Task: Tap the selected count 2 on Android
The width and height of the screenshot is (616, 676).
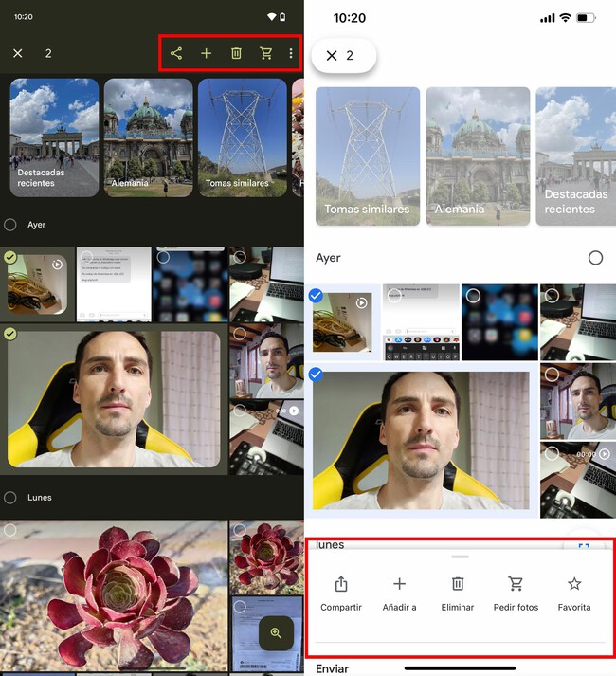Action: (x=48, y=53)
